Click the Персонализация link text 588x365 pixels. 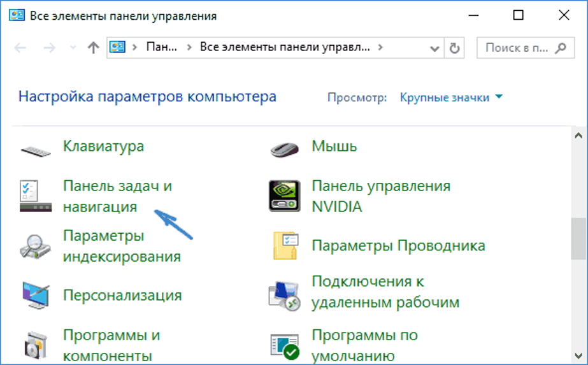[122, 296]
